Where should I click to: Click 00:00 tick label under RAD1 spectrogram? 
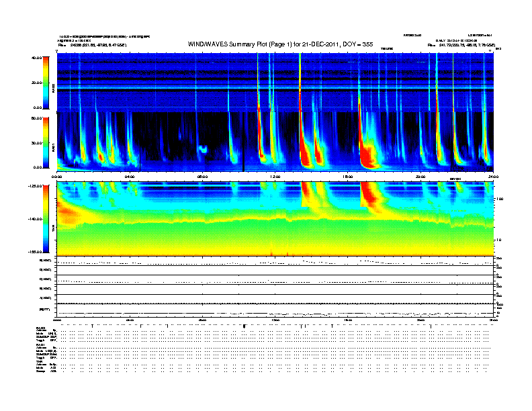coord(56,177)
